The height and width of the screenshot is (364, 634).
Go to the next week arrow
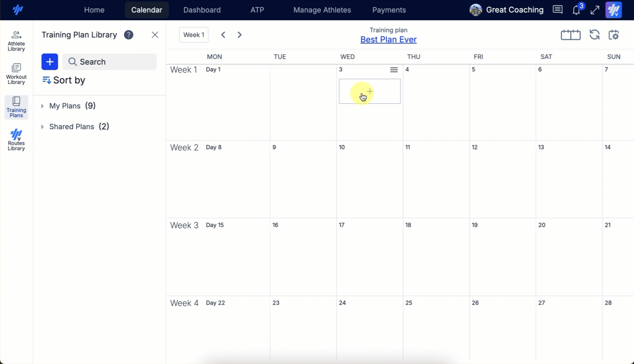click(x=240, y=35)
